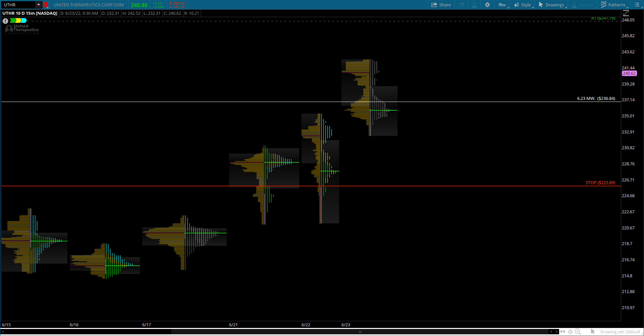Open the Drawings menu
The height and width of the screenshot is (336, 644).
pyautogui.click(x=552, y=5)
